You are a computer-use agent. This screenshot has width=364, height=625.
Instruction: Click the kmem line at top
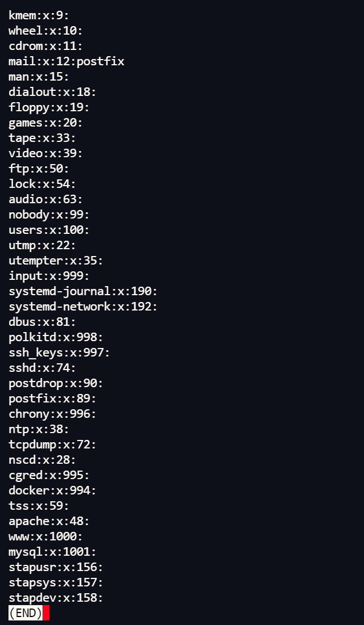(x=39, y=15)
